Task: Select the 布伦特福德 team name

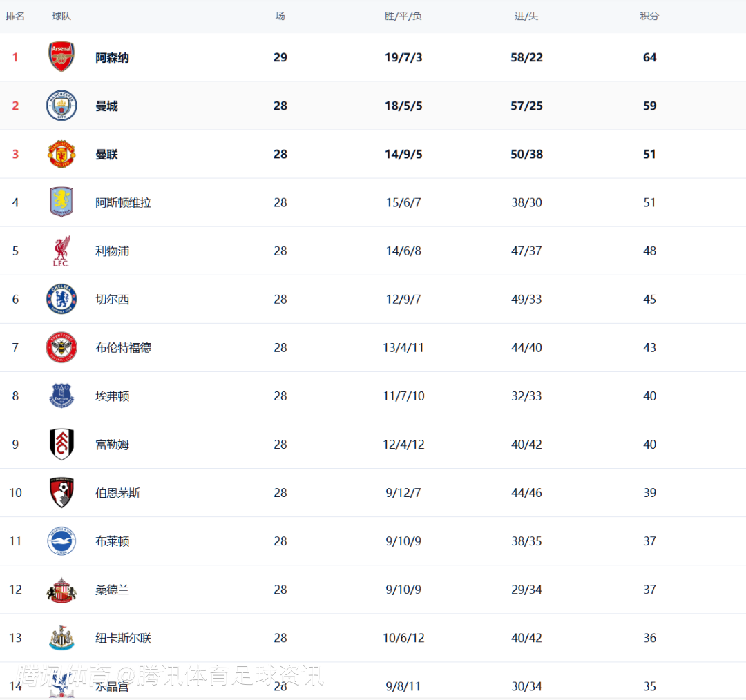Action: pyautogui.click(x=123, y=348)
